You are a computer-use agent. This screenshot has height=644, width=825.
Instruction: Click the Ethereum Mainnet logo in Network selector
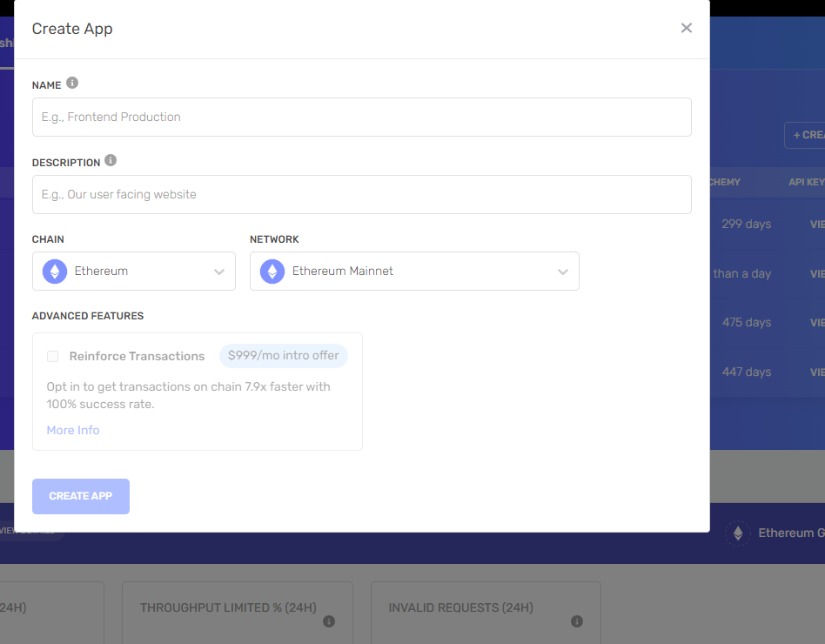point(272,272)
